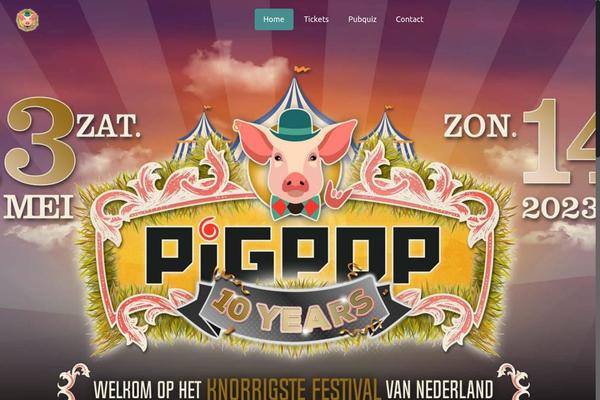Click the ZAT. day label
This screenshot has width=600, height=400.
tap(108, 126)
